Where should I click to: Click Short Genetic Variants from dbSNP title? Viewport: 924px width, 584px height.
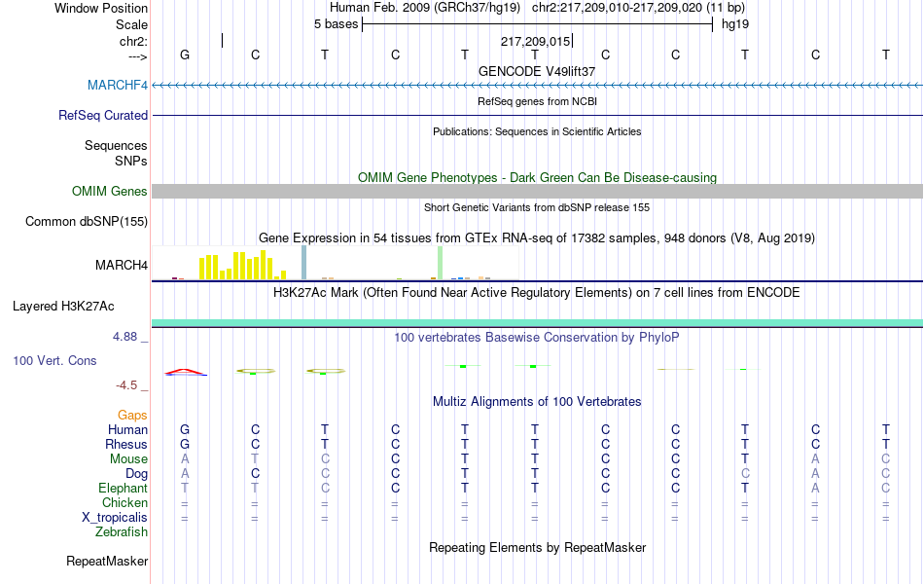click(x=537, y=207)
